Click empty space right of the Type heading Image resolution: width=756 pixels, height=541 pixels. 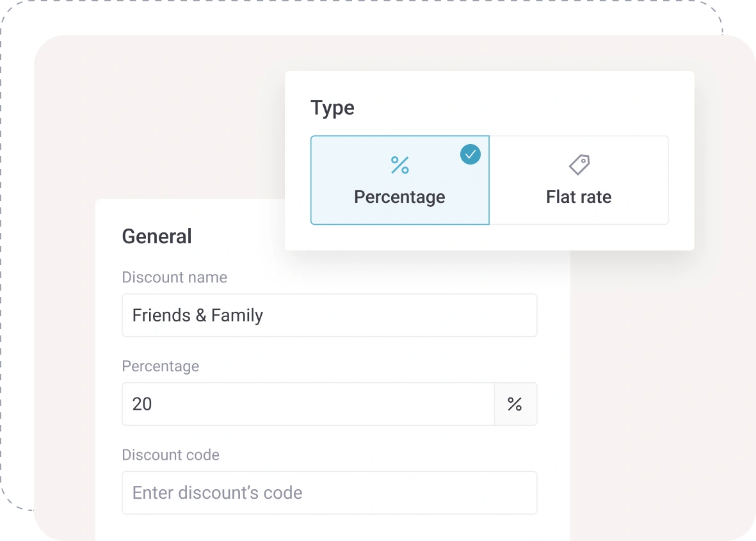point(512,108)
